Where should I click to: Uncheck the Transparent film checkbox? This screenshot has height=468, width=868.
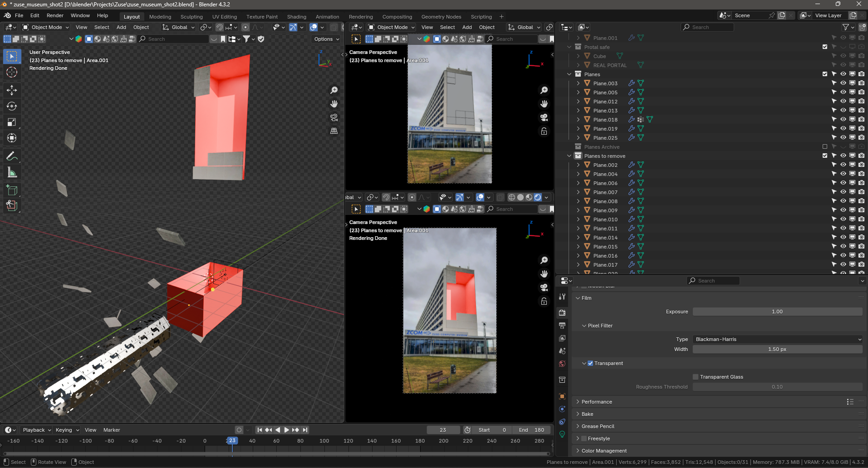tap(590, 363)
